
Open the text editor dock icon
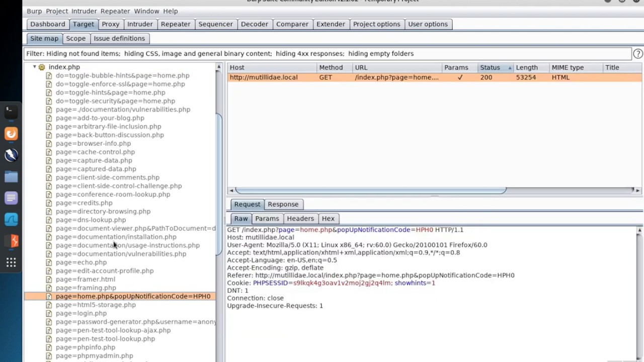click(x=11, y=198)
